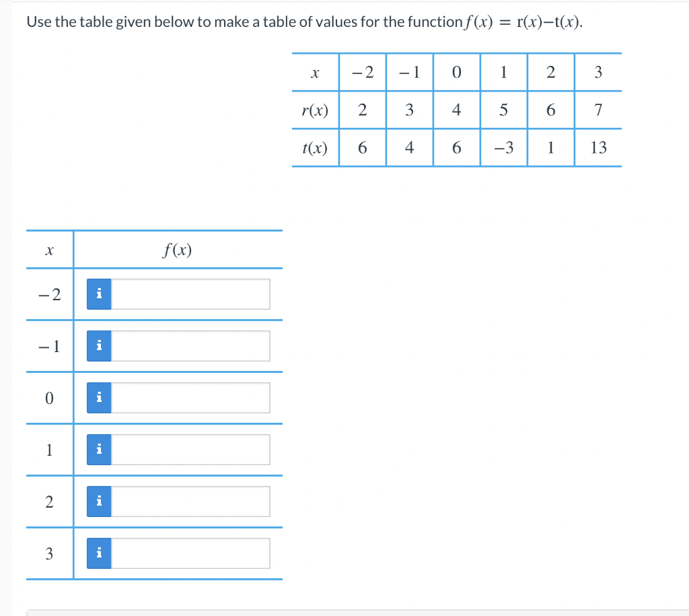Click the f(x) column header of the answer table
Image resolution: width=689 pixels, height=616 pixels.
[178, 249]
